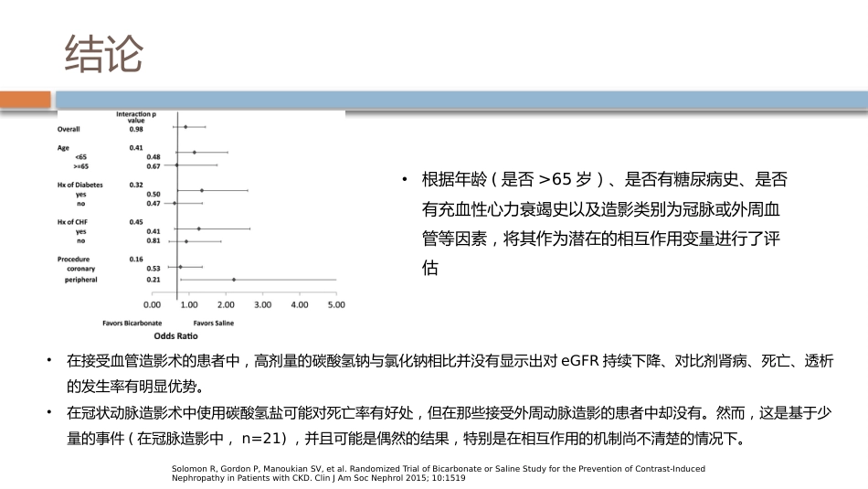Click the p value 0.98 for Overall
Screen dimensions: 868x489
[136, 129]
